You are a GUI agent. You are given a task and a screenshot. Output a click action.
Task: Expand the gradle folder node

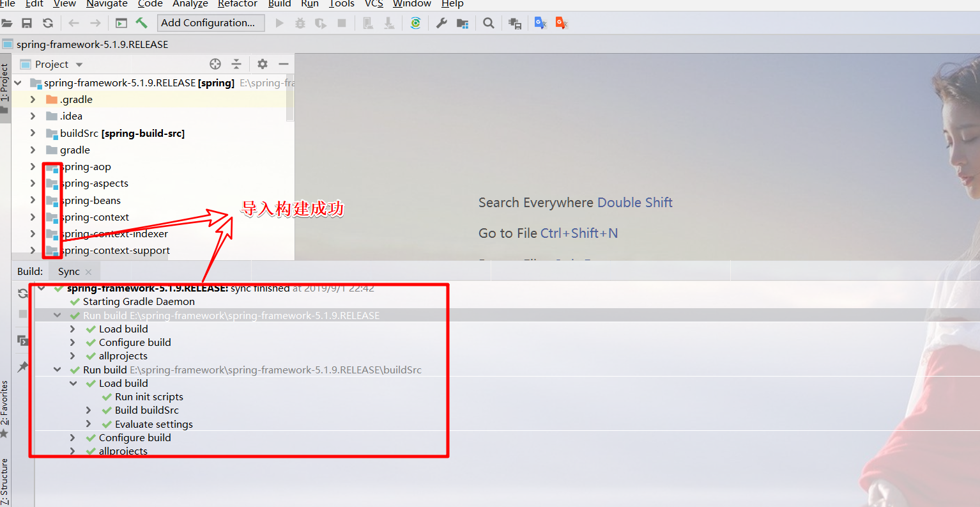(33, 150)
